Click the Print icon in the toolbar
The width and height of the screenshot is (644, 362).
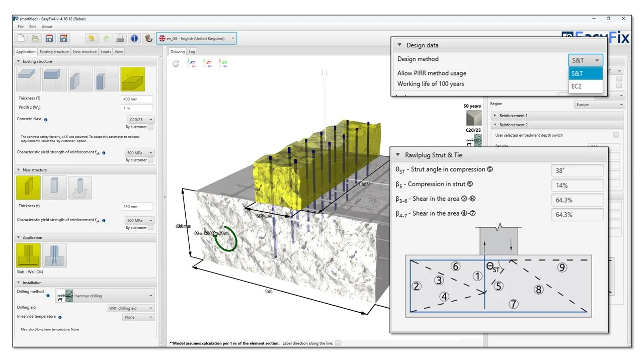(x=120, y=38)
